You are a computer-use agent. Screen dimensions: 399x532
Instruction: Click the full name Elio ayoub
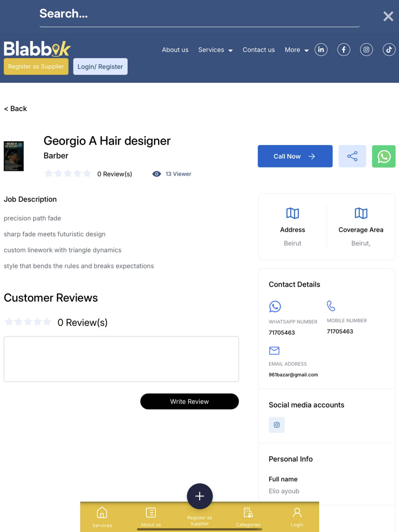[284, 491]
